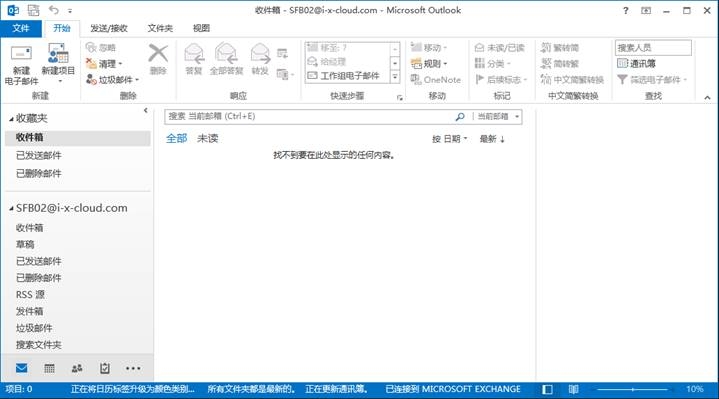Open the 通讯簿 address book
The width and height of the screenshot is (719, 399).
(636, 63)
